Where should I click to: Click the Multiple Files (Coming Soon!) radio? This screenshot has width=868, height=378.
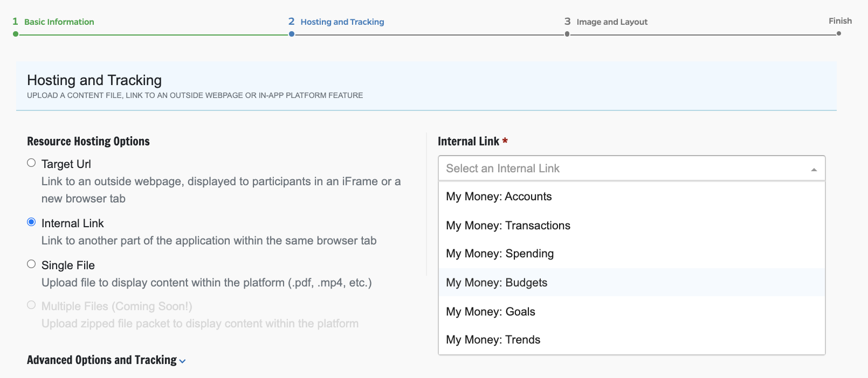click(x=31, y=305)
